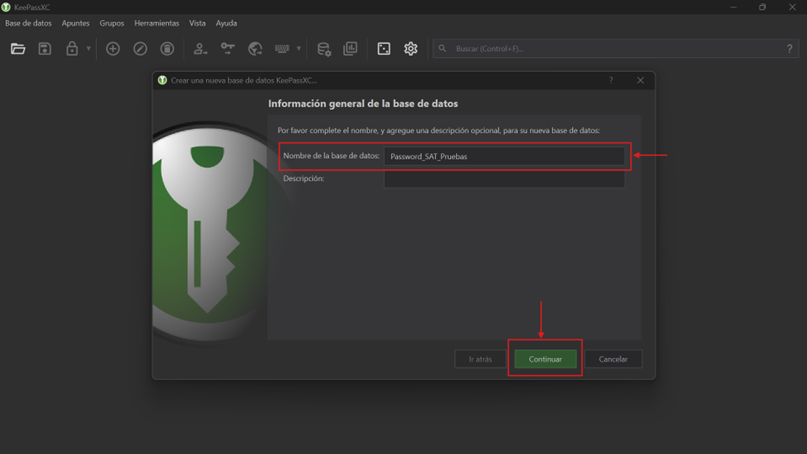Image resolution: width=807 pixels, height=454 pixels.
Task: Copy URL globe icon in toolbar
Action: tap(255, 49)
